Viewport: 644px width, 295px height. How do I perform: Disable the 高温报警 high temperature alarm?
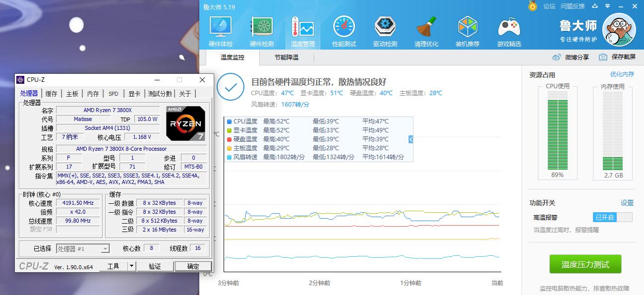pos(612,217)
